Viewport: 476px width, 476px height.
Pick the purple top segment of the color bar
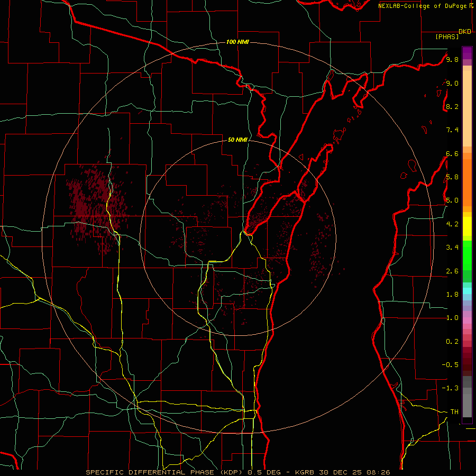467,53
